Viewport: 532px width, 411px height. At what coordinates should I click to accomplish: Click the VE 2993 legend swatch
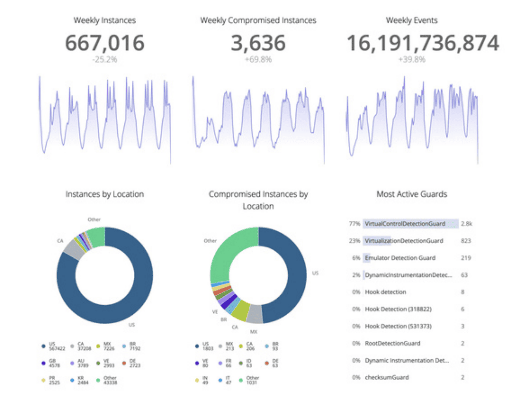98,363
